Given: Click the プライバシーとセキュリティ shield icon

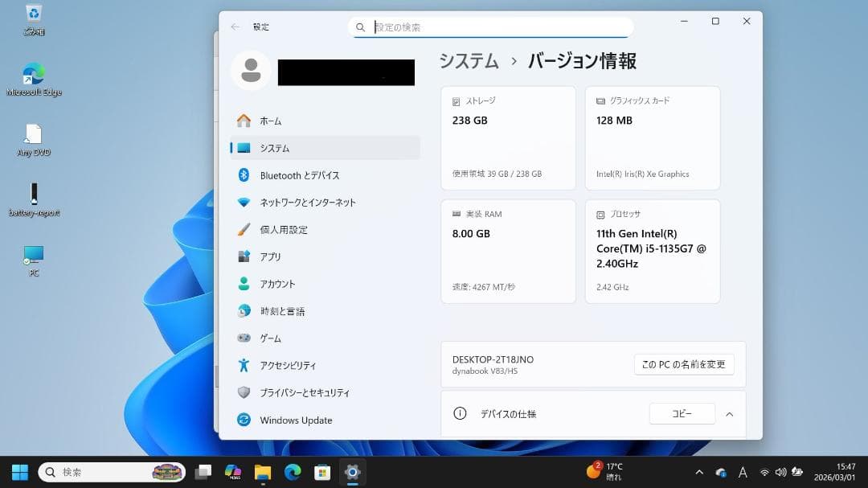Looking at the screenshot, I should [244, 392].
